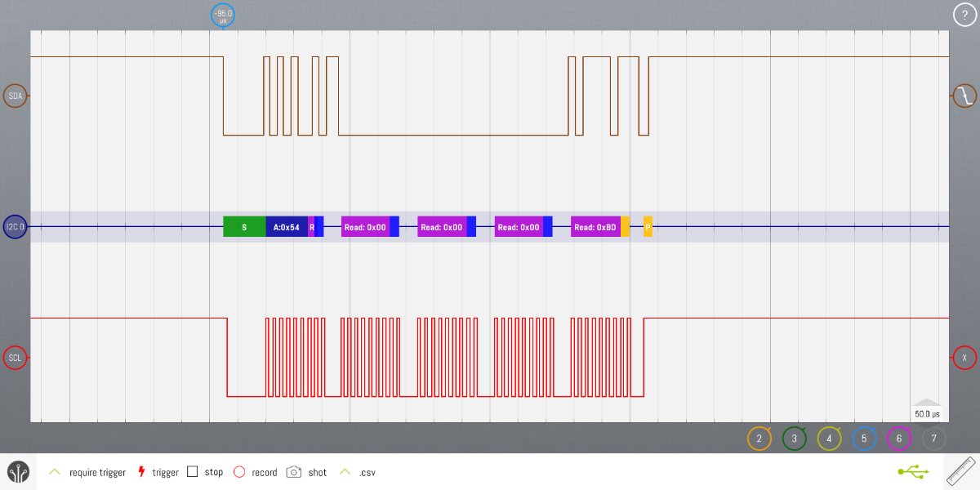Open the help question mark button
Image resolution: width=980 pixels, height=490 pixels.
coord(964,15)
